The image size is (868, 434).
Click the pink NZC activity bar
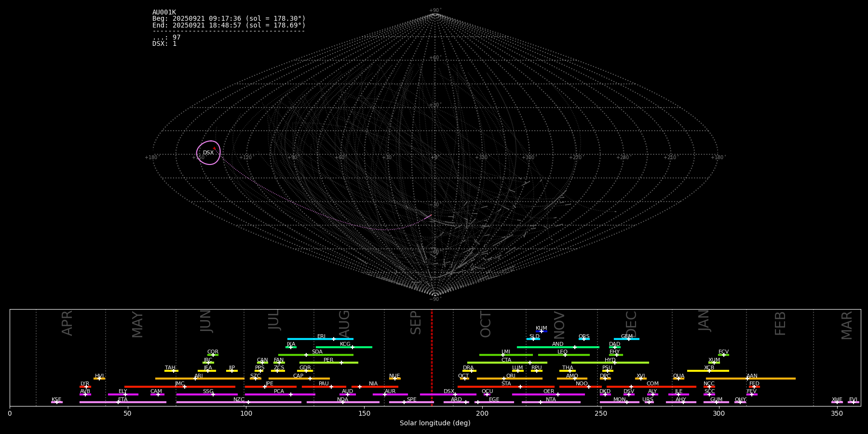click(x=239, y=402)
